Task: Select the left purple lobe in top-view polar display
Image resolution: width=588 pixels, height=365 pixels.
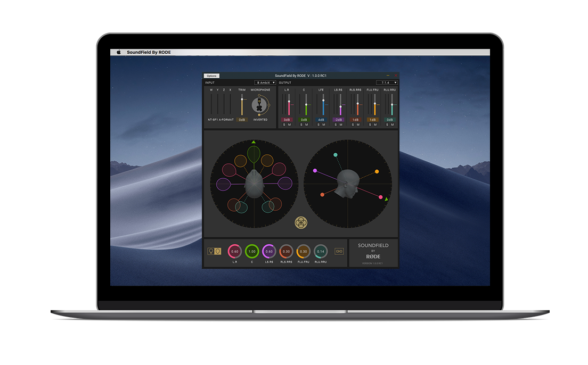Action: click(224, 184)
